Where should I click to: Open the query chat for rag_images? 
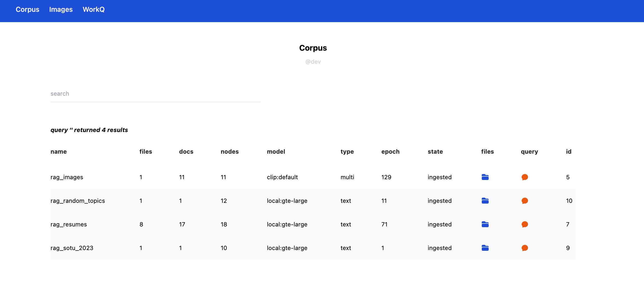525,177
